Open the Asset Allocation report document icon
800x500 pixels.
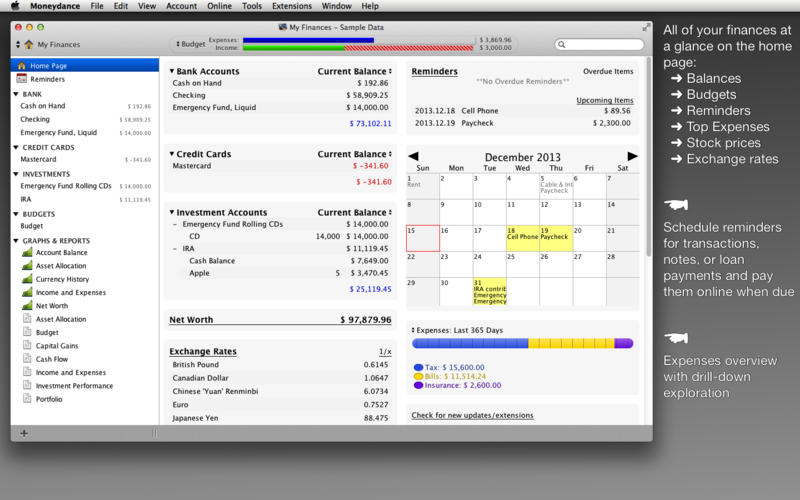tap(28, 318)
